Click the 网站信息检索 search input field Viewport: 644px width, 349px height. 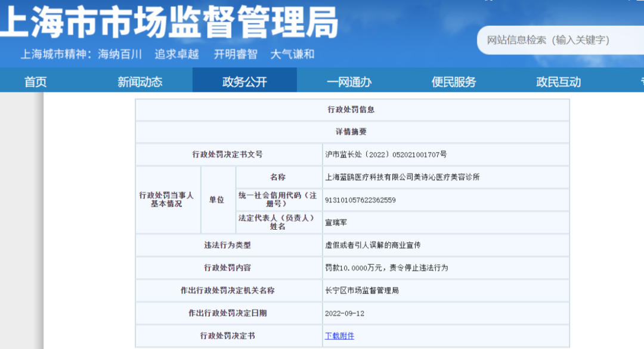click(561, 41)
